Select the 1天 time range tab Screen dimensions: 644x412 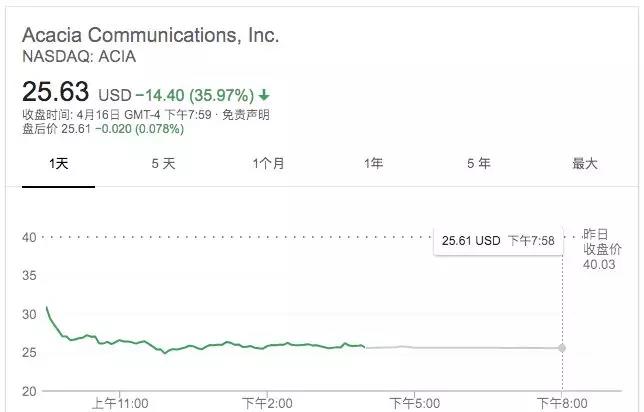pyautogui.click(x=58, y=163)
